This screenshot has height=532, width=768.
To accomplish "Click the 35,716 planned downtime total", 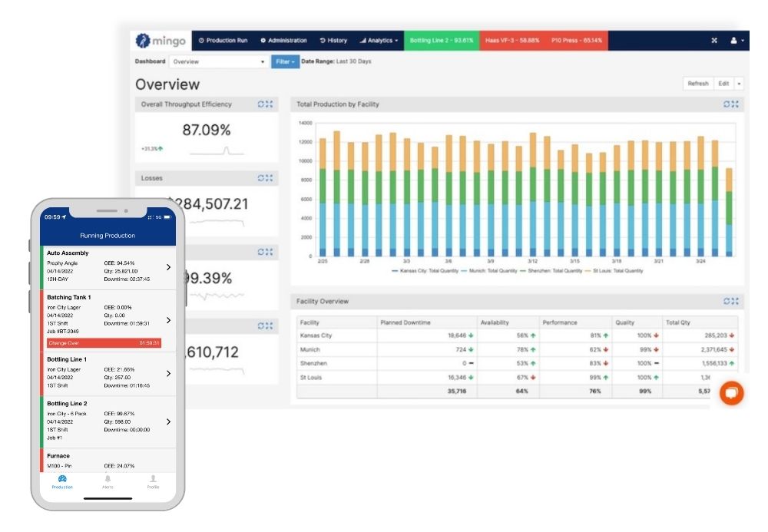I will 456,391.
